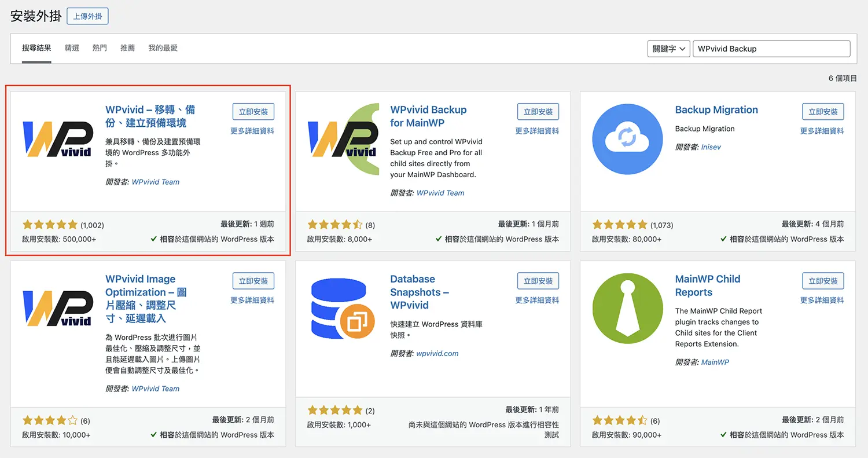Open 更多詳細資料 for Database Snapshots
868x458 pixels.
click(537, 300)
